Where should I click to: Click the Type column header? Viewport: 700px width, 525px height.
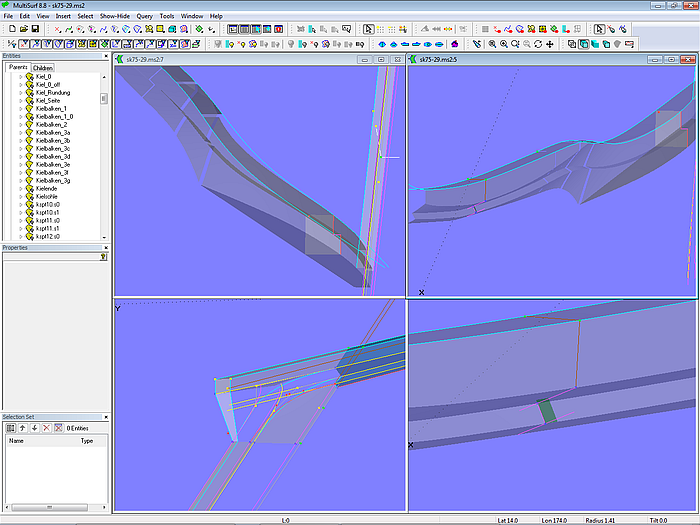pos(86,440)
